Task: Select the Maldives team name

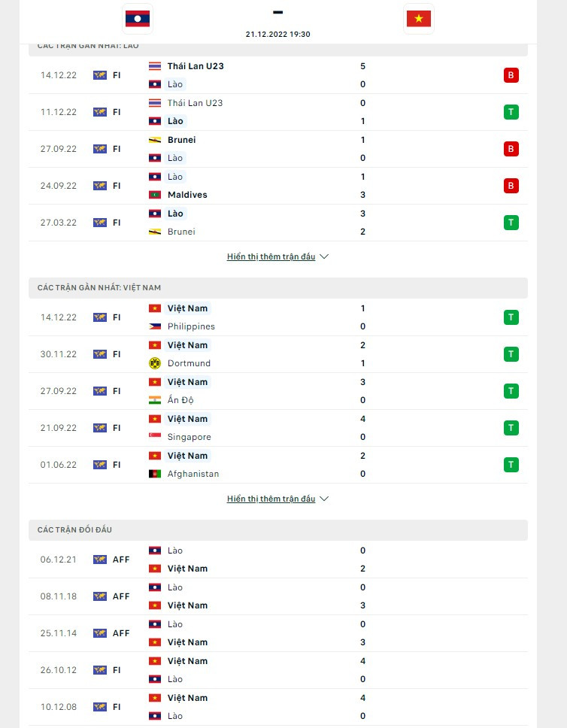Action: (187, 195)
